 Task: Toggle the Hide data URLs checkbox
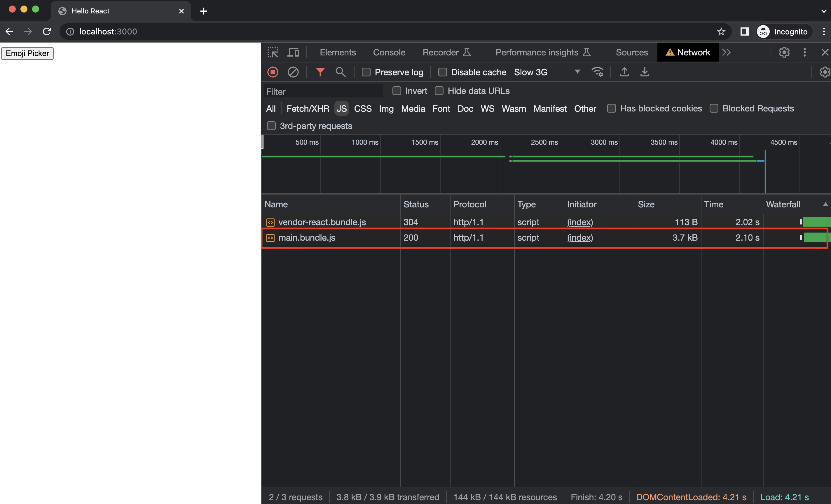click(439, 91)
